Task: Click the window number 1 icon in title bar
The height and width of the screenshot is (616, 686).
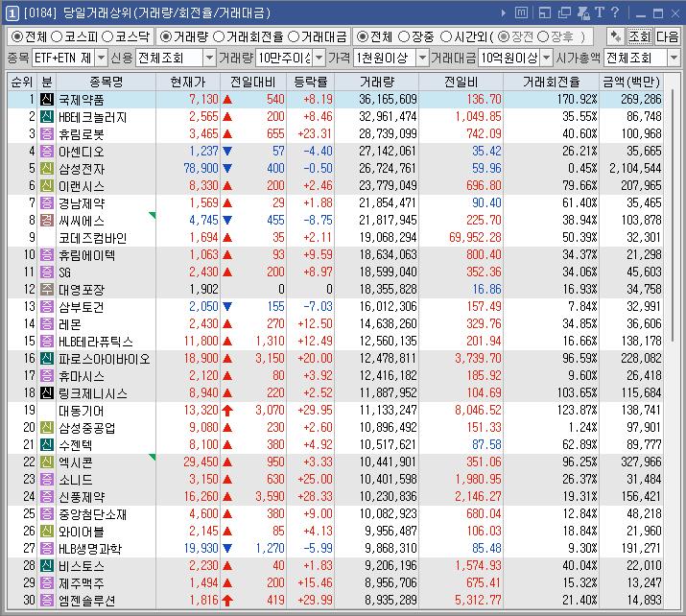Action: 12,13
